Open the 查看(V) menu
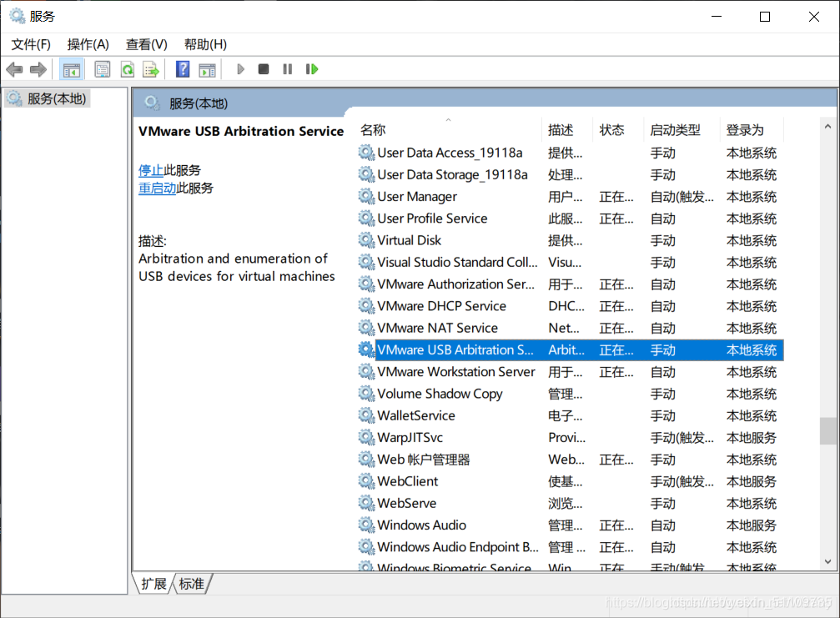The width and height of the screenshot is (840, 618). click(x=146, y=44)
